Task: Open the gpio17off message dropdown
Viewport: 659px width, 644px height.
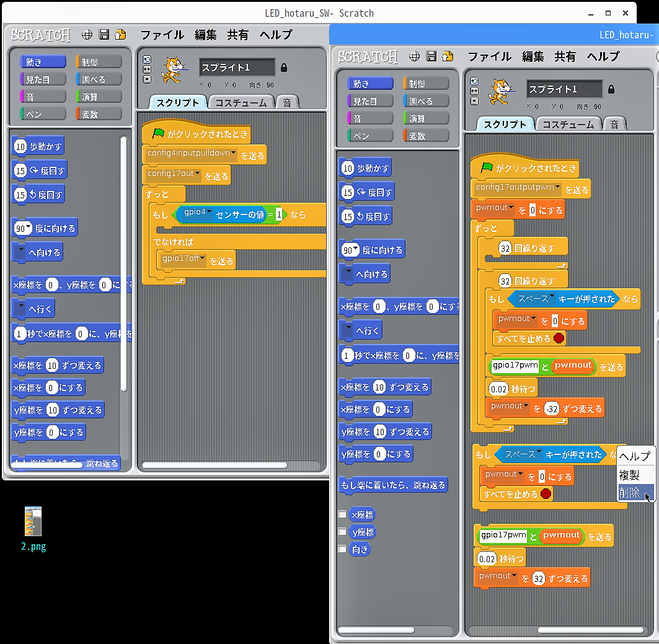Action: pyautogui.click(x=203, y=258)
